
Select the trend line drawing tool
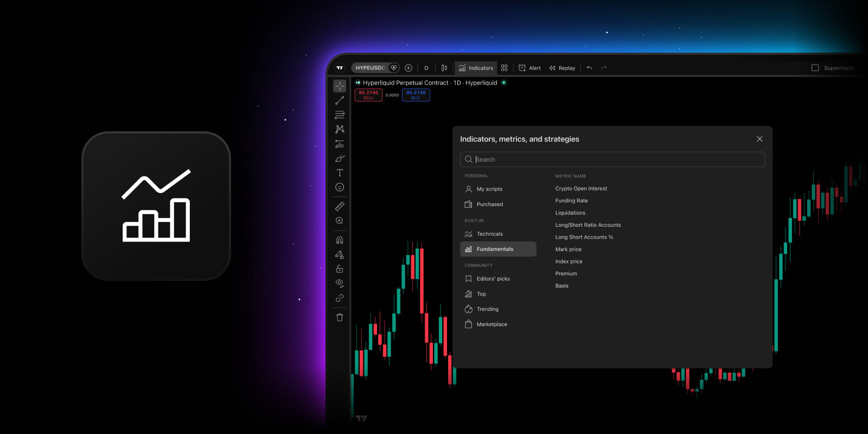[x=340, y=100]
